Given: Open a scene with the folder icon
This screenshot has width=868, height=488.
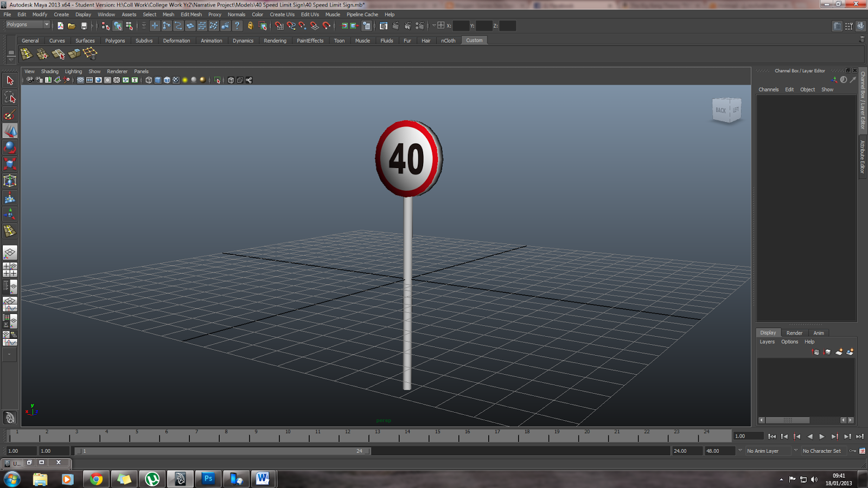Looking at the screenshot, I should pyautogui.click(x=71, y=25).
